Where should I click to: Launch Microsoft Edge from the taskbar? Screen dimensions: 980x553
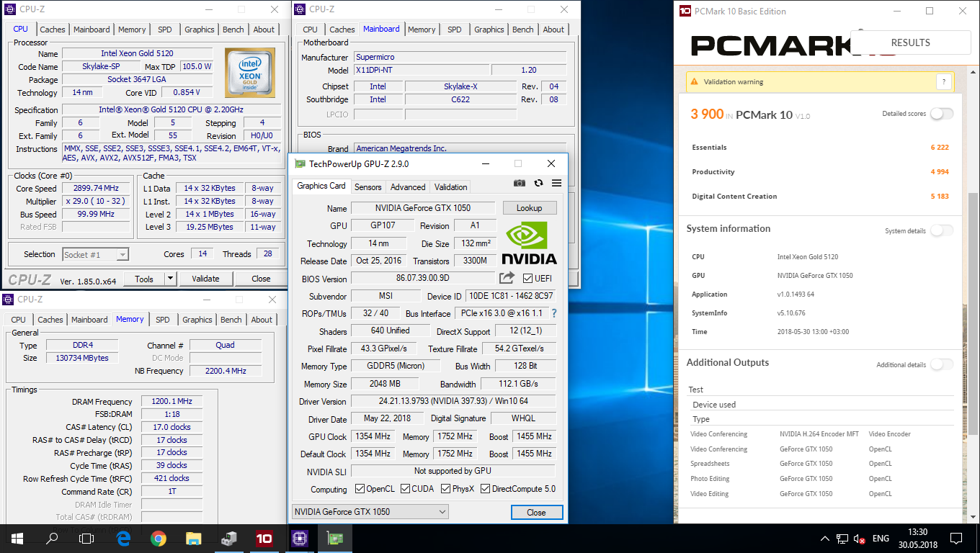click(123, 538)
